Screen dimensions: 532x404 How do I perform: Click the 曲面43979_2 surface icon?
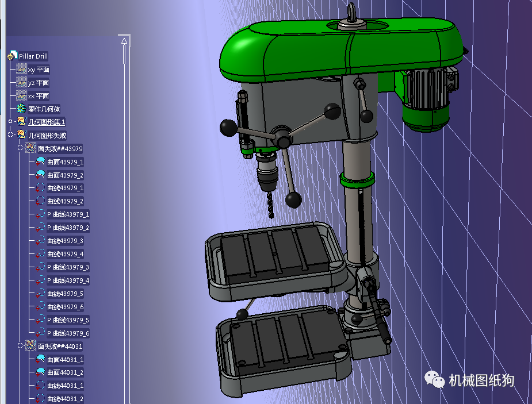point(40,175)
